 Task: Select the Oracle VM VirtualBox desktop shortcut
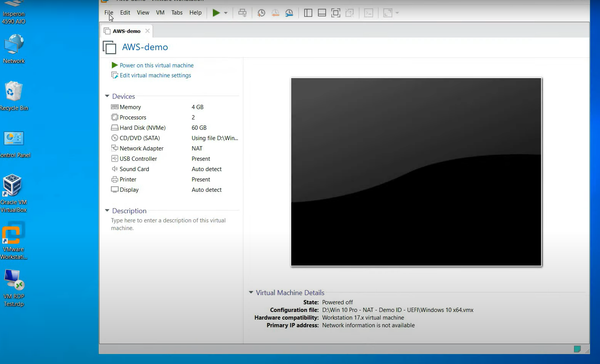(x=13, y=193)
